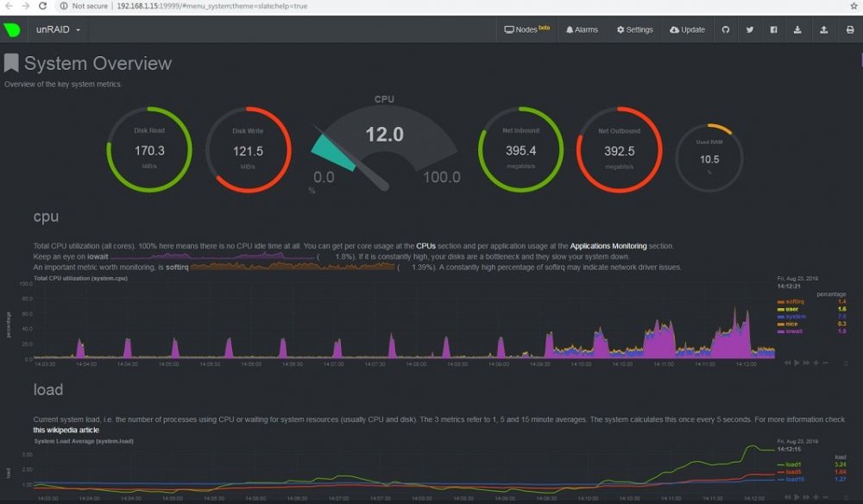This screenshot has height=504, width=863.
Task: Click the Used RAM gauge
Action: tap(709, 158)
